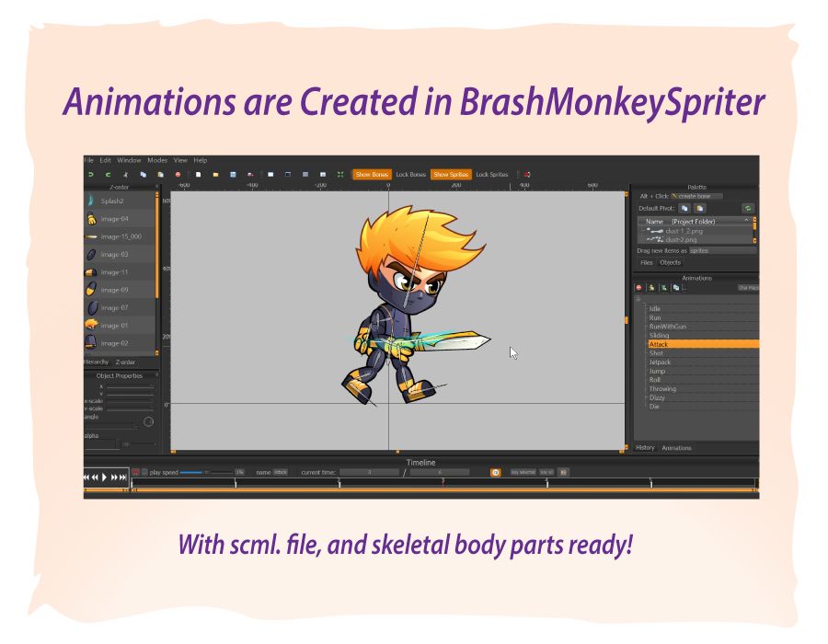Screen dimensions: 828x644
Task: Click the angle dial in Object Properties
Action: pyautogui.click(x=148, y=421)
